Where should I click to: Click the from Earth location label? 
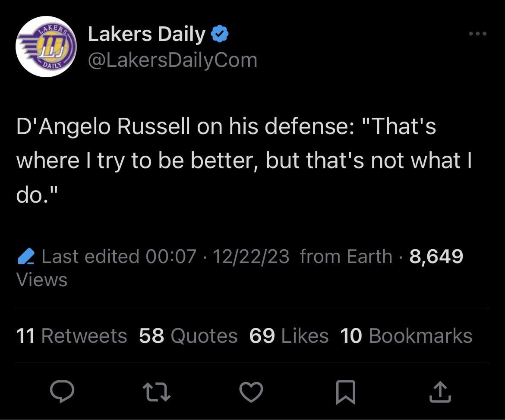tap(346, 257)
